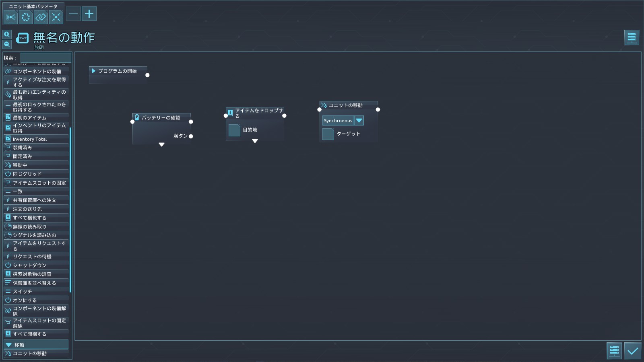Viewport: 644px width, 362px height.
Task: Click the plus button to add parameter
Action: [x=89, y=14]
